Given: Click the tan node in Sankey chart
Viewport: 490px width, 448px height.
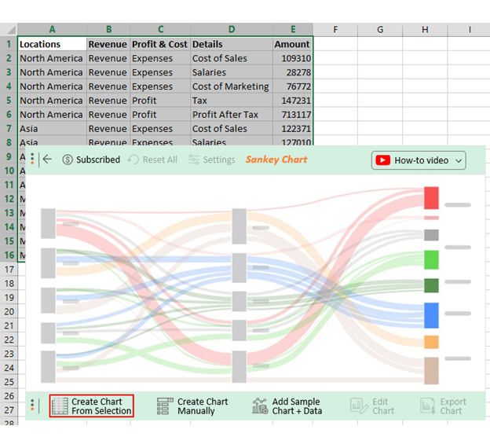Looking at the screenshot, I should [x=431, y=371].
